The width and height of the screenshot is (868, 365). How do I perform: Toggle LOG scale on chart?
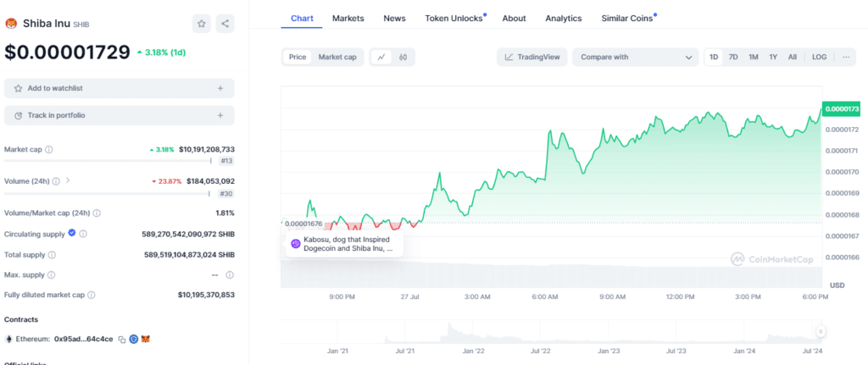click(820, 57)
